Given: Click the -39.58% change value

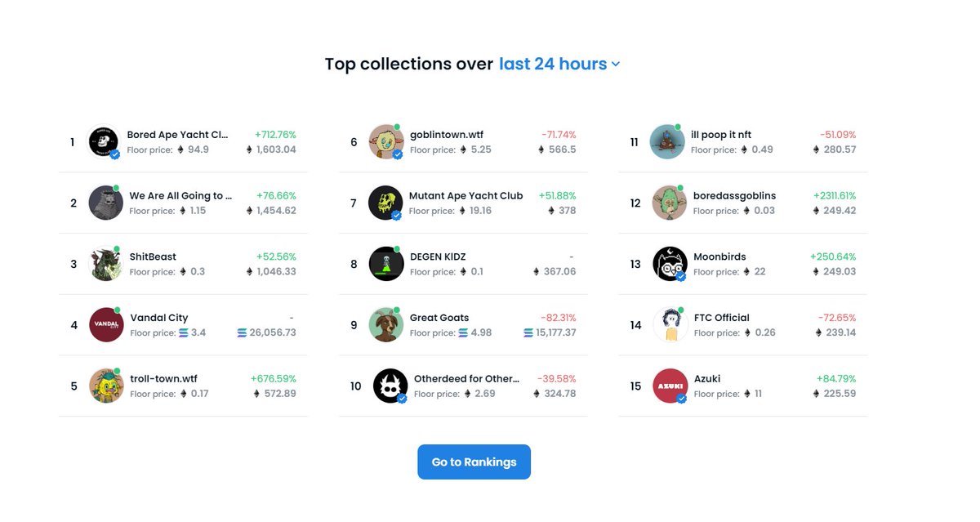Looking at the screenshot, I should tap(557, 379).
